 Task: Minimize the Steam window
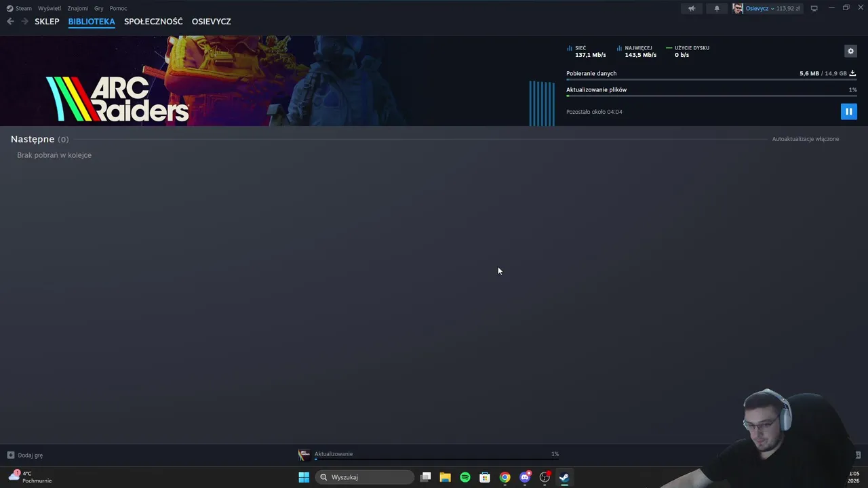pos(831,8)
